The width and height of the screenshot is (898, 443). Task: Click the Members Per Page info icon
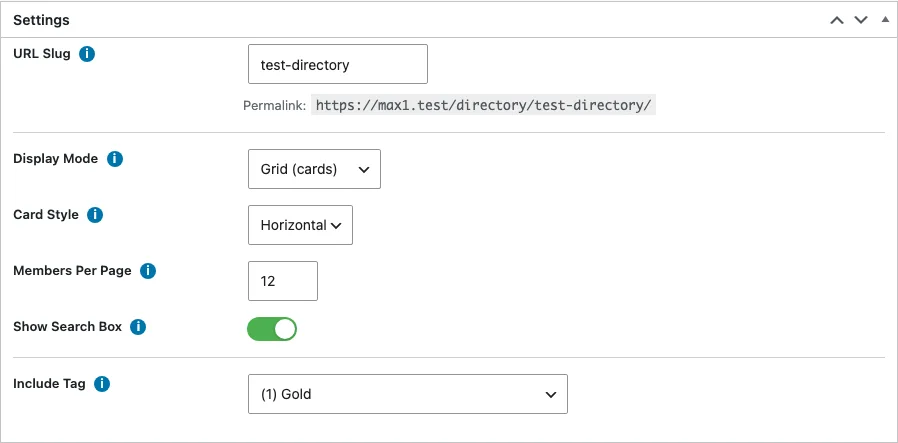point(148,271)
